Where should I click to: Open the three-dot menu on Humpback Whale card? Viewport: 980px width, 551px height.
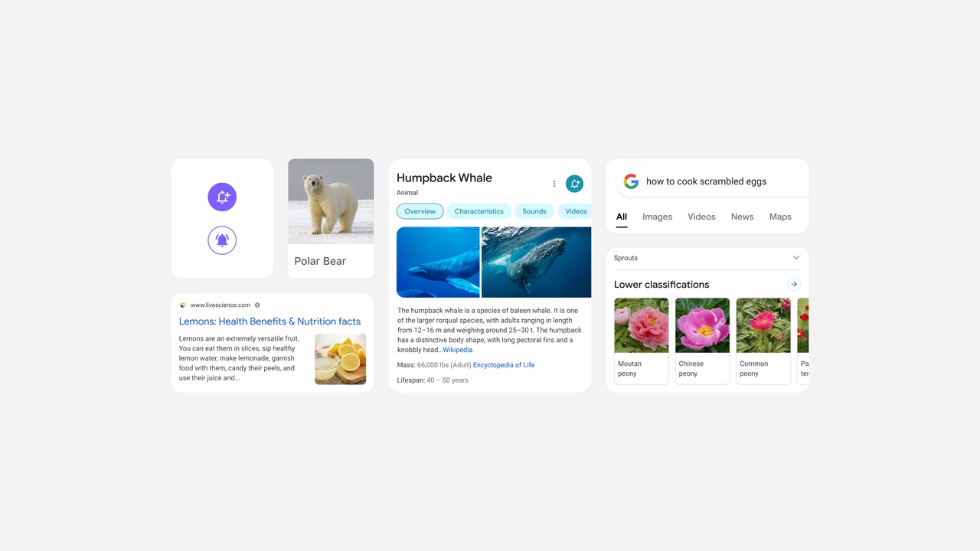click(554, 184)
